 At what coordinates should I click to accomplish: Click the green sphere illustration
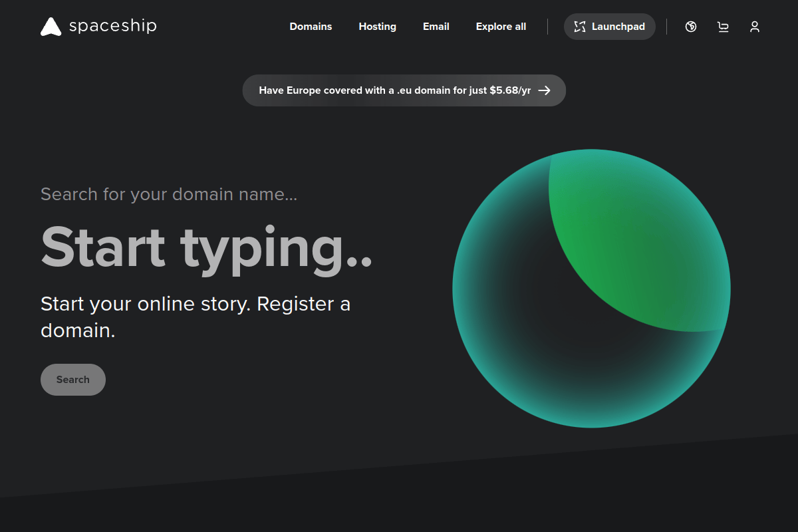[x=592, y=289]
